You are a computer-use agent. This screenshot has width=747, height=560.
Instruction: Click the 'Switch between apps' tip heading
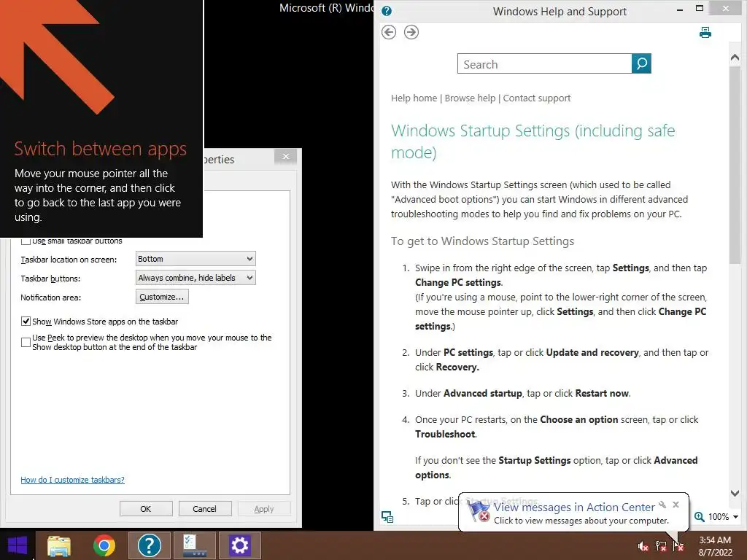tap(100, 149)
